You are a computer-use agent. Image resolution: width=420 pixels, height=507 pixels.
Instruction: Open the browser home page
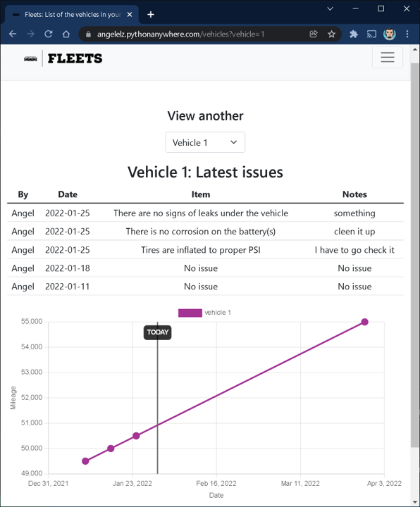(x=66, y=34)
